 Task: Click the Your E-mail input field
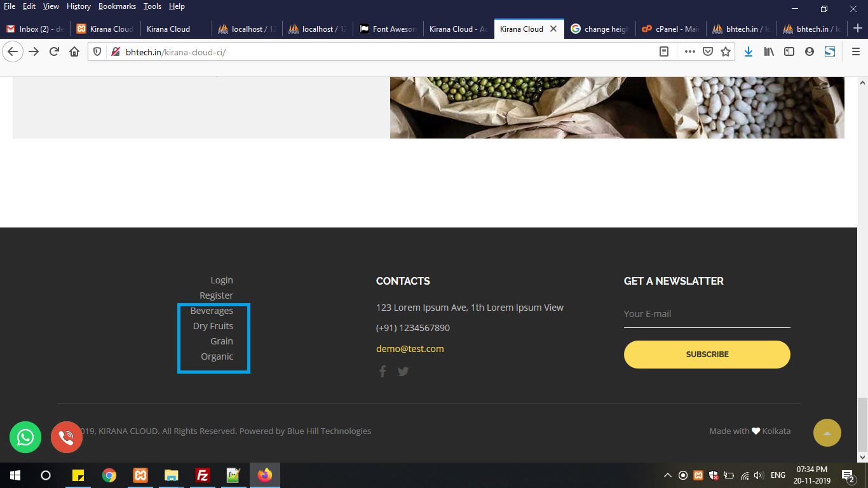tap(707, 314)
